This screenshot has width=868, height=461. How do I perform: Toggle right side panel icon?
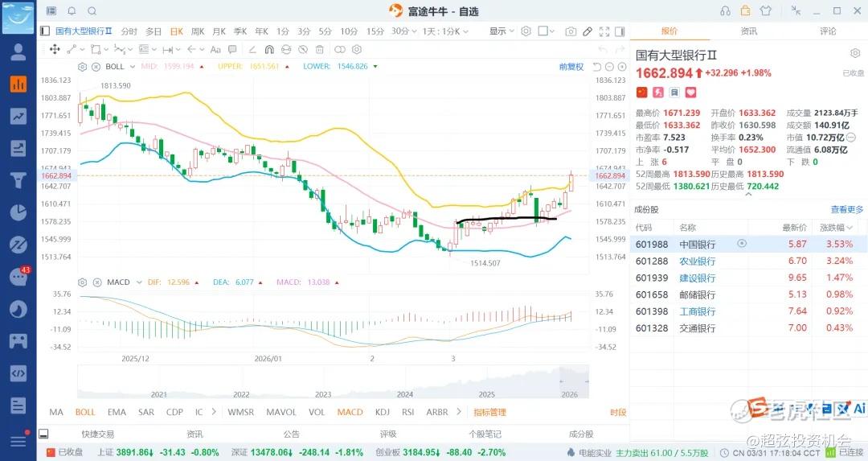(620, 31)
